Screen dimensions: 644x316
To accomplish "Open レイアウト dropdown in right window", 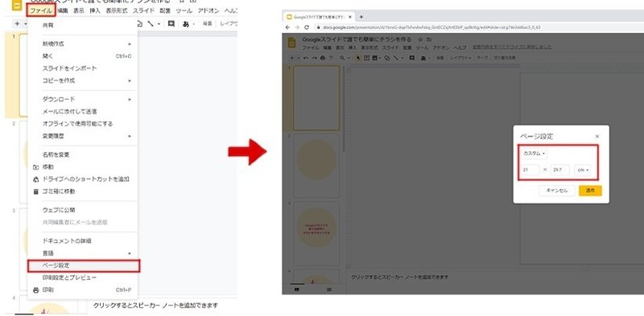I will coord(461,58).
